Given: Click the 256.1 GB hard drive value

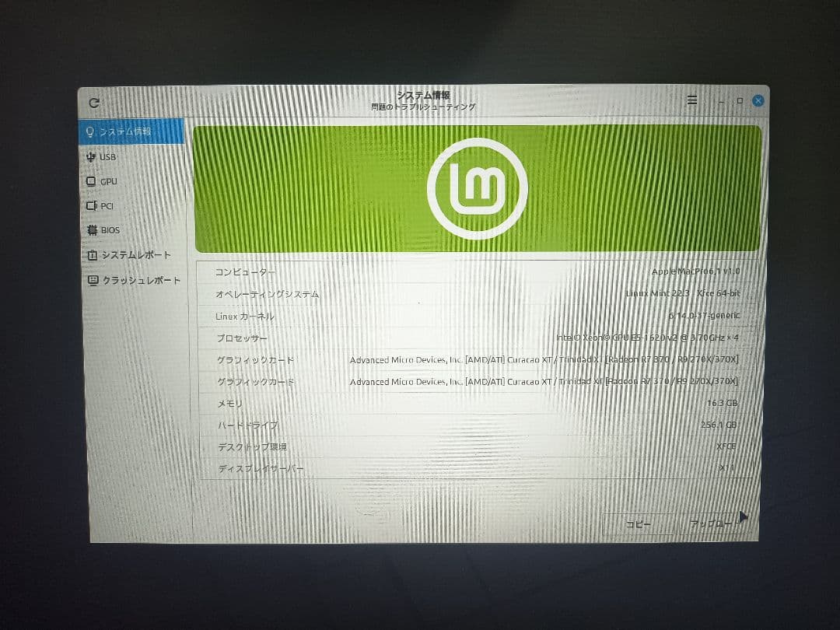Looking at the screenshot, I should click(x=719, y=425).
